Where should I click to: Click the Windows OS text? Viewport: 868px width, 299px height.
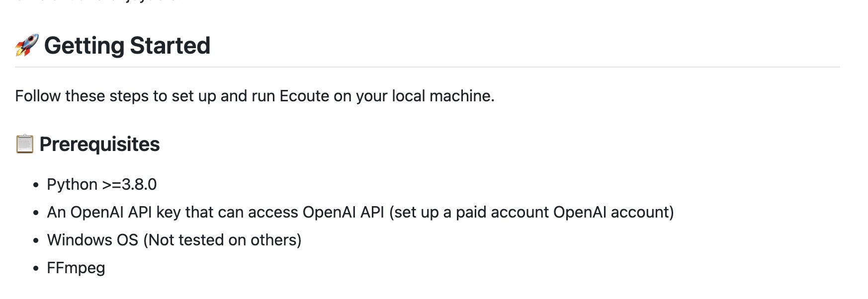(x=92, y=240)
